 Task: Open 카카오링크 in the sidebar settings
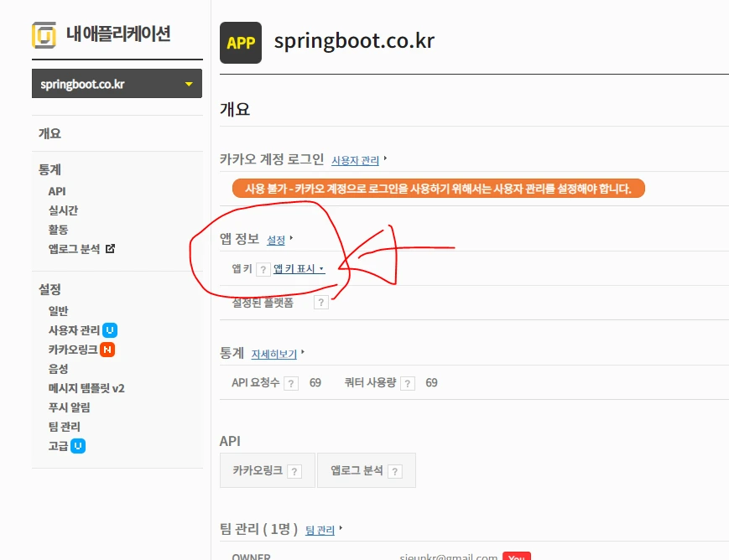(73, 350)
